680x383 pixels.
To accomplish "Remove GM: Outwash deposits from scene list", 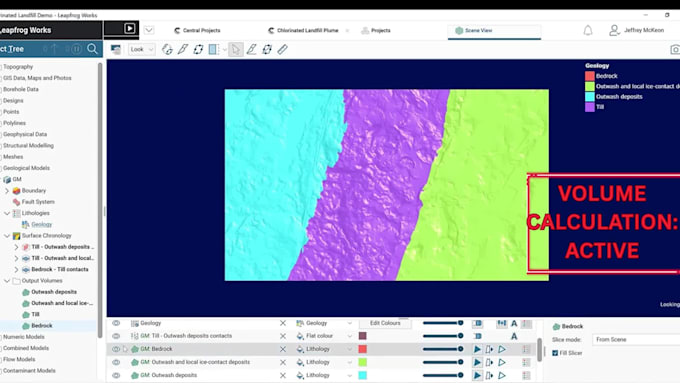I will (x=283, y=375).
